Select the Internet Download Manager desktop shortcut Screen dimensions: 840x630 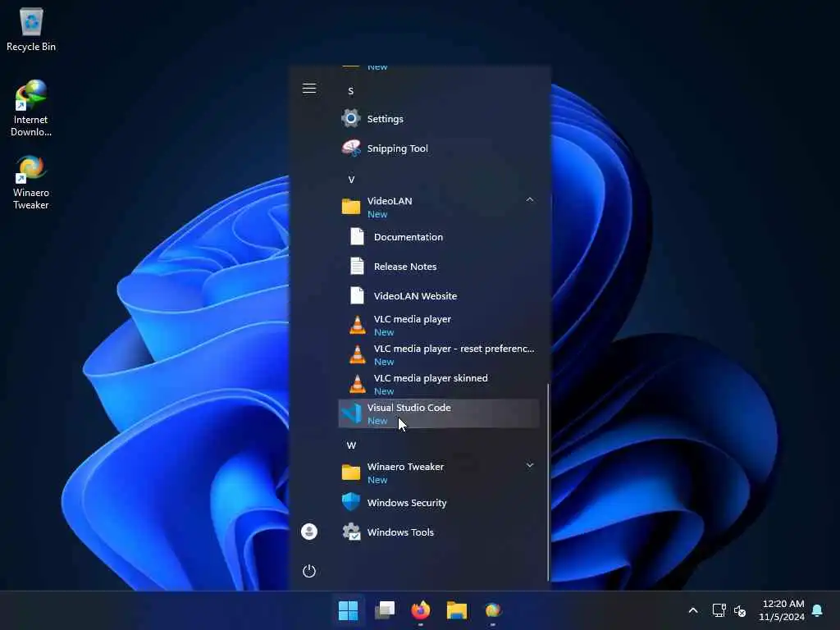coord(30,108)
